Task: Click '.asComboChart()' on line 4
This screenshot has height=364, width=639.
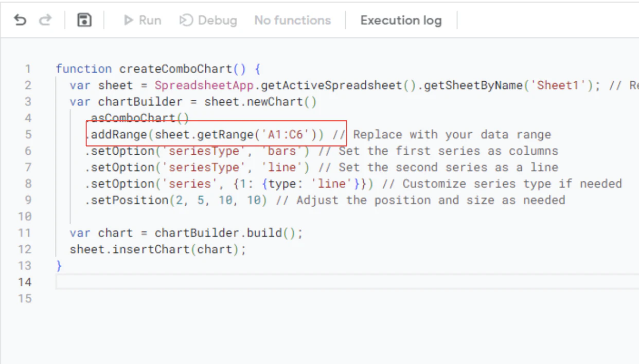Action: pos(137,118)
